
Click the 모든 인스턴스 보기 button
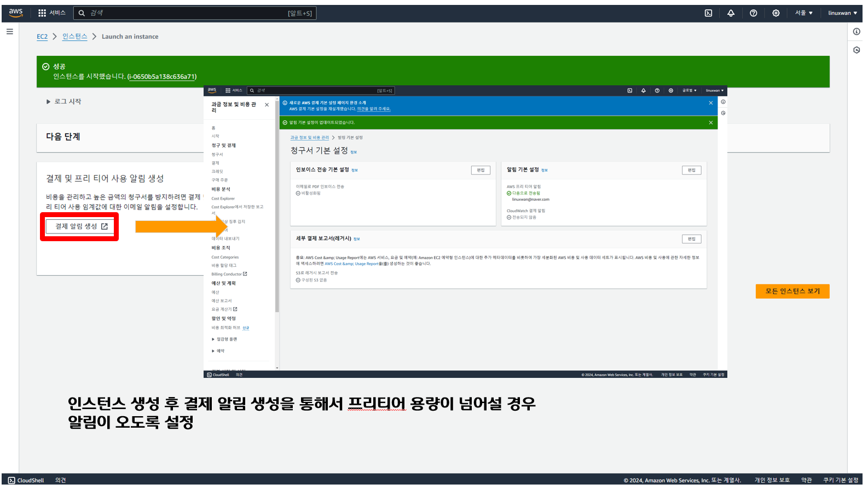pyautogui.click(x=792, y=291)
